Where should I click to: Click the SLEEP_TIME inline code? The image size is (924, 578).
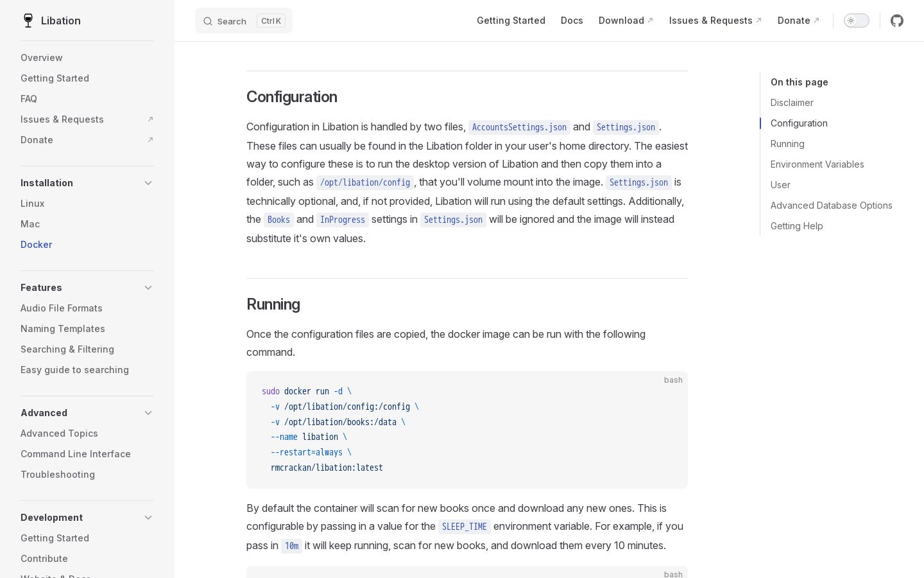click(465, 527)
